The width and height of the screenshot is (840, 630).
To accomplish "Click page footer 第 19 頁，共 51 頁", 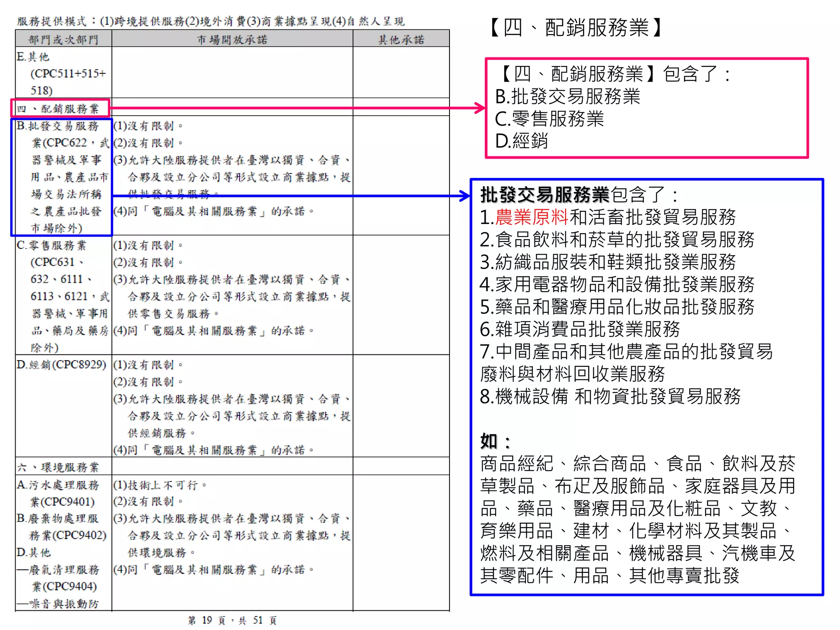I will 232,620.
